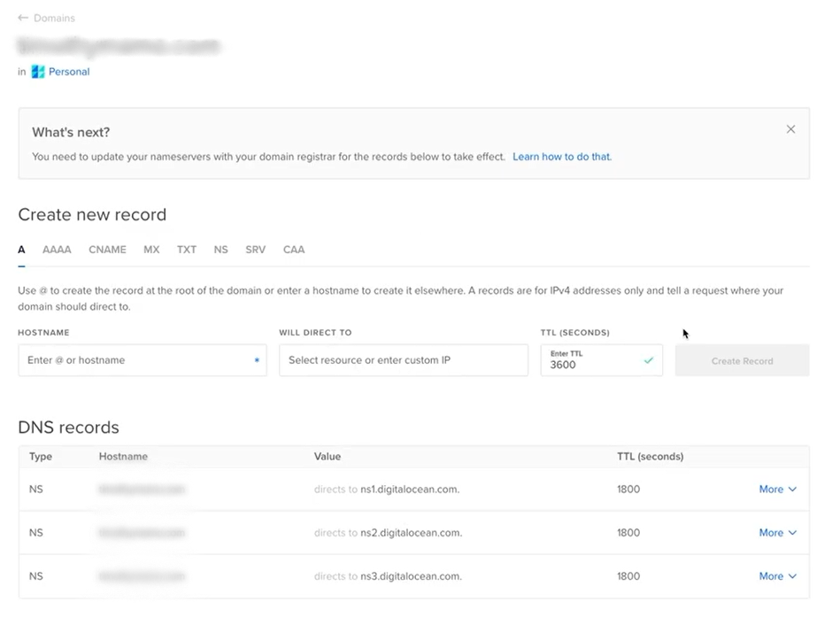Expand More menu for ns2.digitalocean.com record
840x632 pixels.
pos(777,533)
